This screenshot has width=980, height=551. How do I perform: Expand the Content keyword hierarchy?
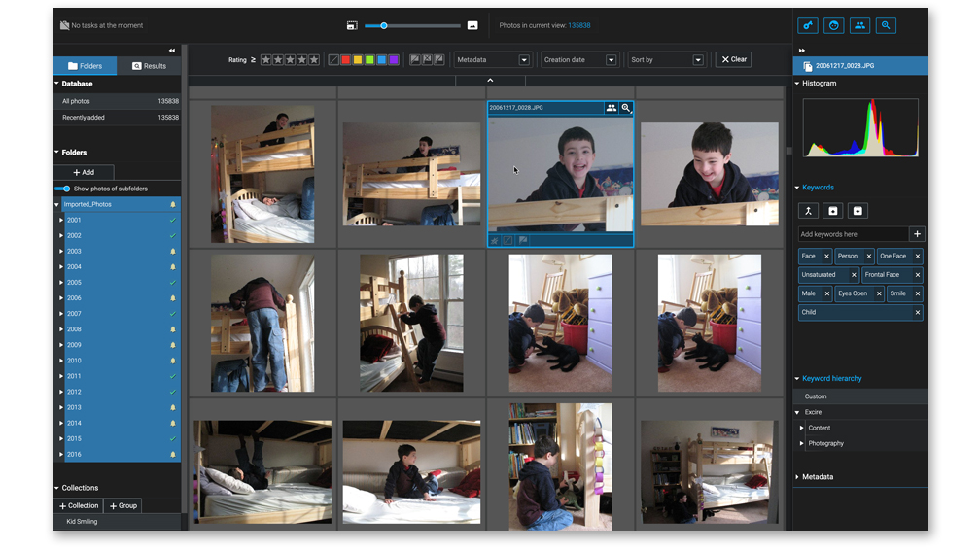(x=801, y=428)
